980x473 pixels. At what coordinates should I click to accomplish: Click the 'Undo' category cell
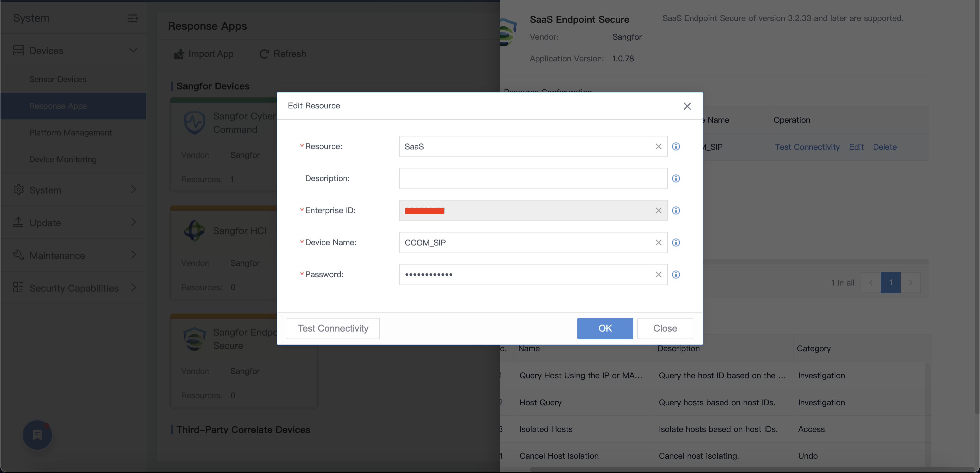808,456
